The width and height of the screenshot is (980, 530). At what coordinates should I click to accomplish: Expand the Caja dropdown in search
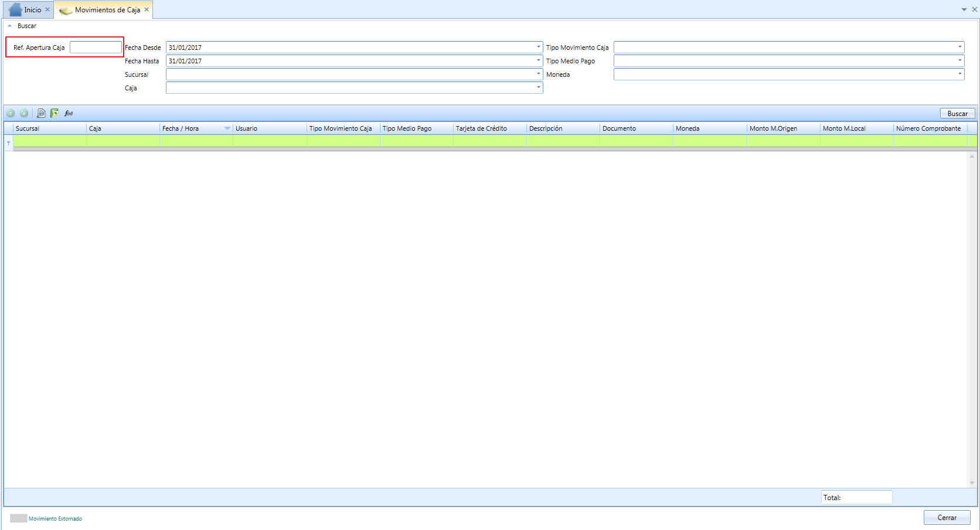(x=539, y=87)
